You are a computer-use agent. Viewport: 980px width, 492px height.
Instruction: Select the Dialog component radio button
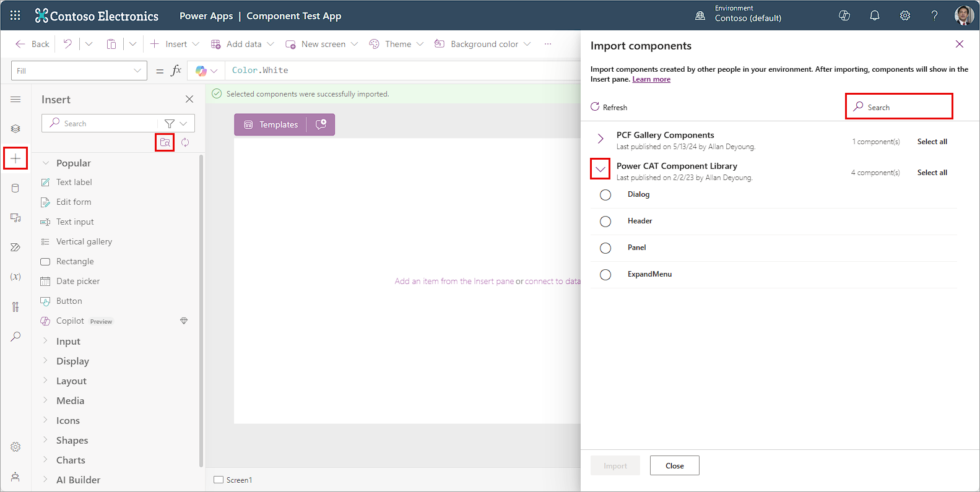point(605,195)
